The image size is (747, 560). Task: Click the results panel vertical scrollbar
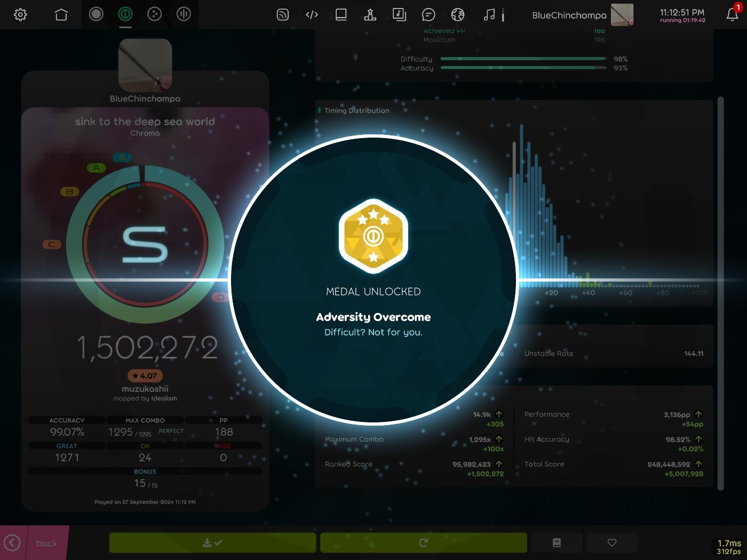coord(721,293)
